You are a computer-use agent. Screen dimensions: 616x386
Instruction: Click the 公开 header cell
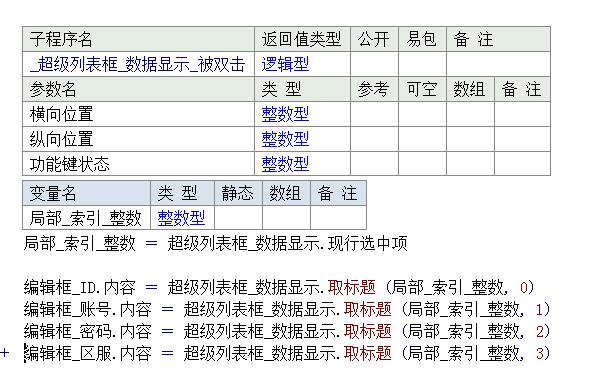374,39
